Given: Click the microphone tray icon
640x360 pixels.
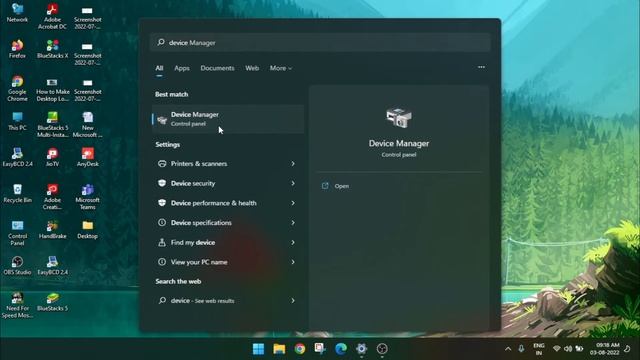Looking at the screenshot, I should tap(521, 349).
